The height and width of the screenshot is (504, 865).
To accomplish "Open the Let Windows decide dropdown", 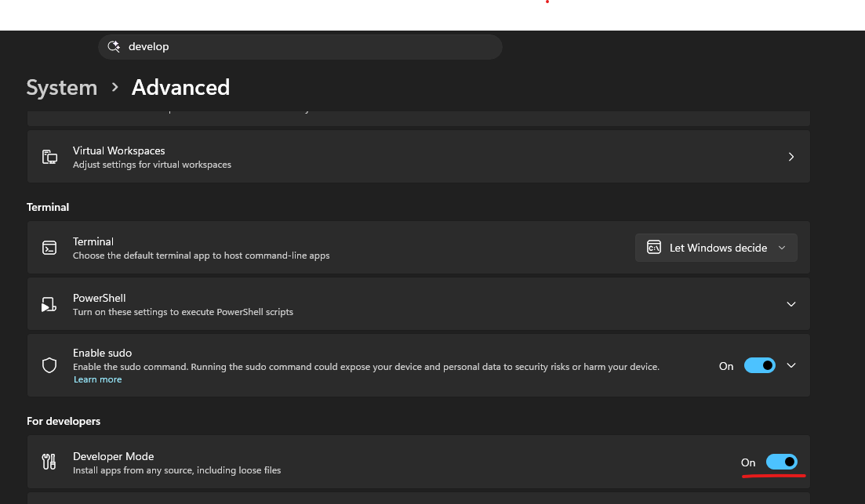I will [716, 248].
